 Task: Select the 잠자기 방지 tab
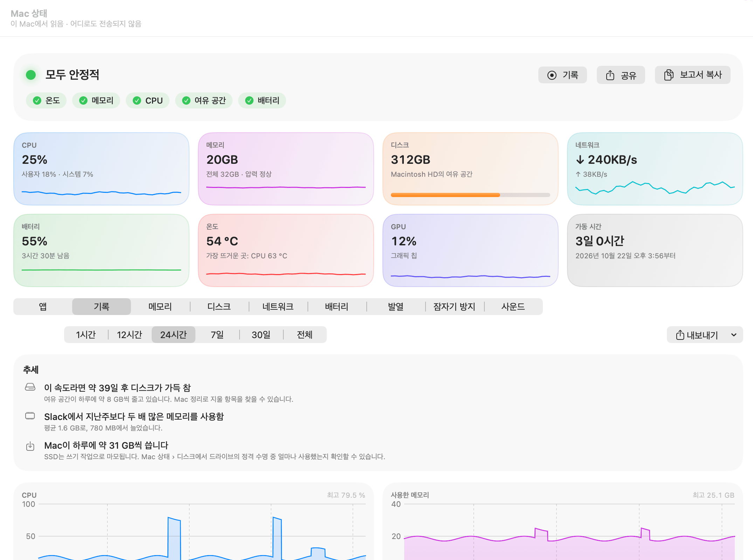pos(455,307)
